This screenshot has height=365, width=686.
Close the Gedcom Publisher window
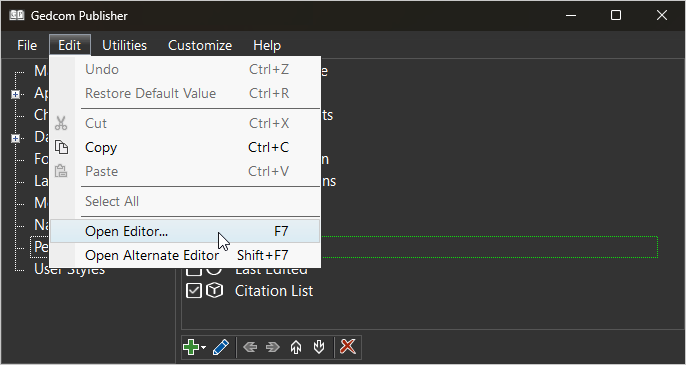click(x=662, y=15)
